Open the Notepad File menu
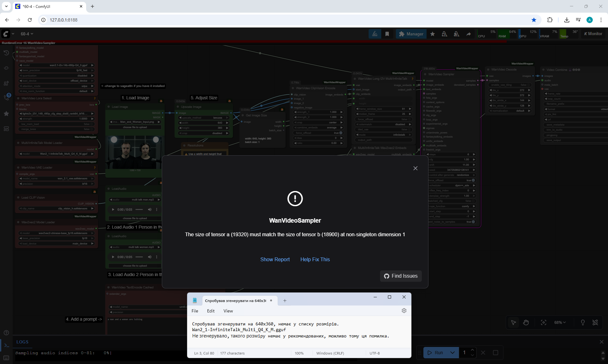 coord(195,311)
